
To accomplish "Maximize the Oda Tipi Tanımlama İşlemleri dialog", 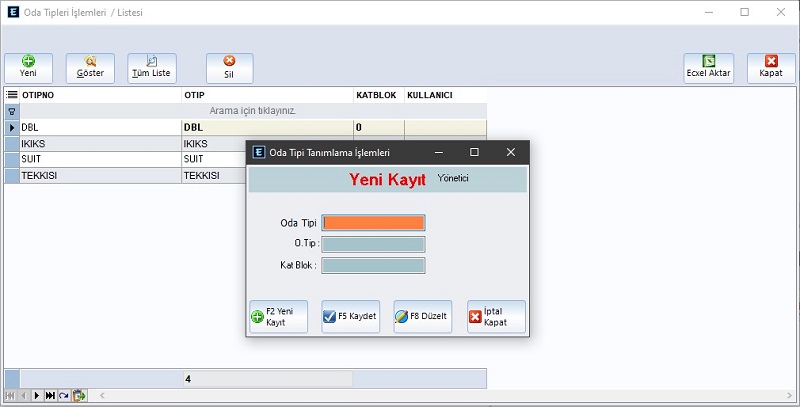I will tap(474, 152).
